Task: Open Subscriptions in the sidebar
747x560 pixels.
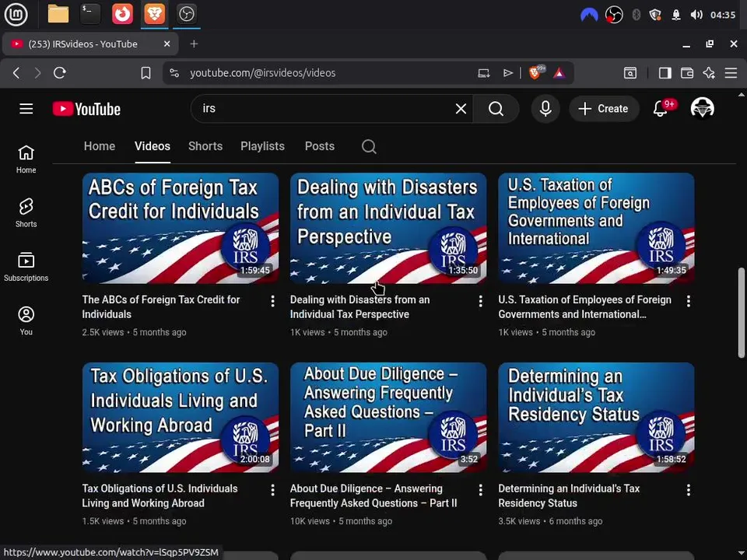Action: click(26, 267)
